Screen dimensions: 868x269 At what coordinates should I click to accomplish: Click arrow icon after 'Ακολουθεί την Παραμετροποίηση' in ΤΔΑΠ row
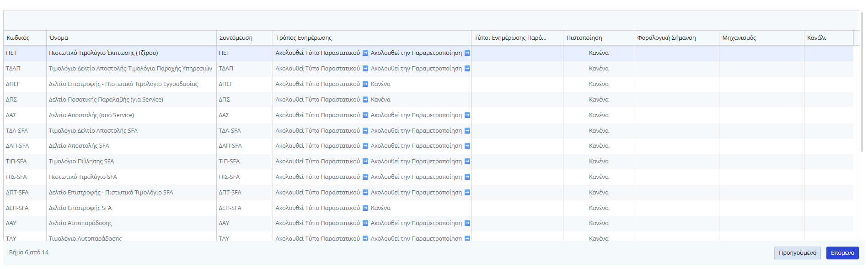[x=467, y=69]
